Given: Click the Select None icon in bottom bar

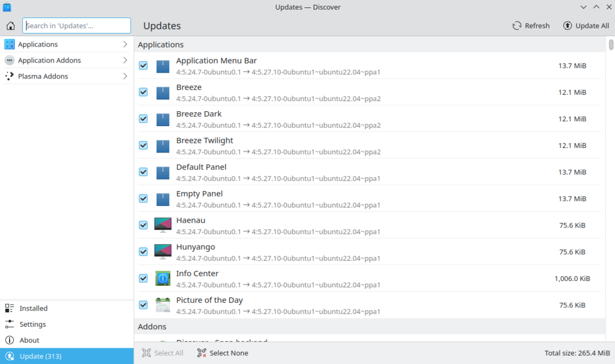Looking at the screenshot, I should click(202, 353).
